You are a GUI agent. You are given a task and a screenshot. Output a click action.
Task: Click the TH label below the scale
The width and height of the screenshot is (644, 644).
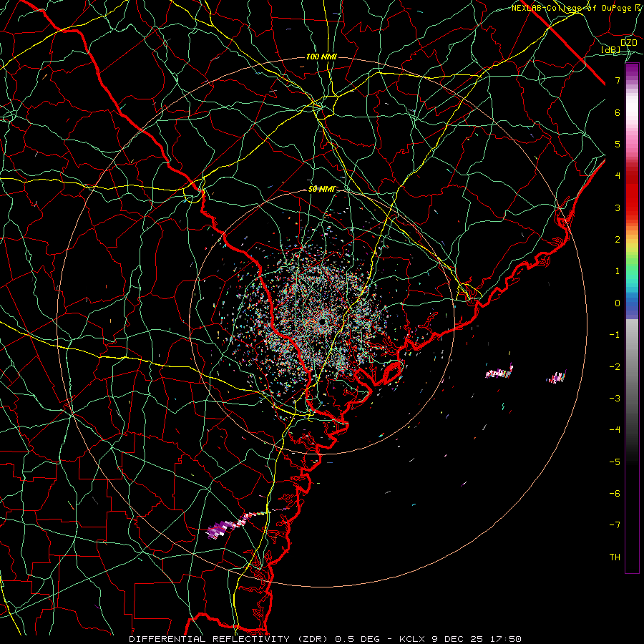click(615, 557)
